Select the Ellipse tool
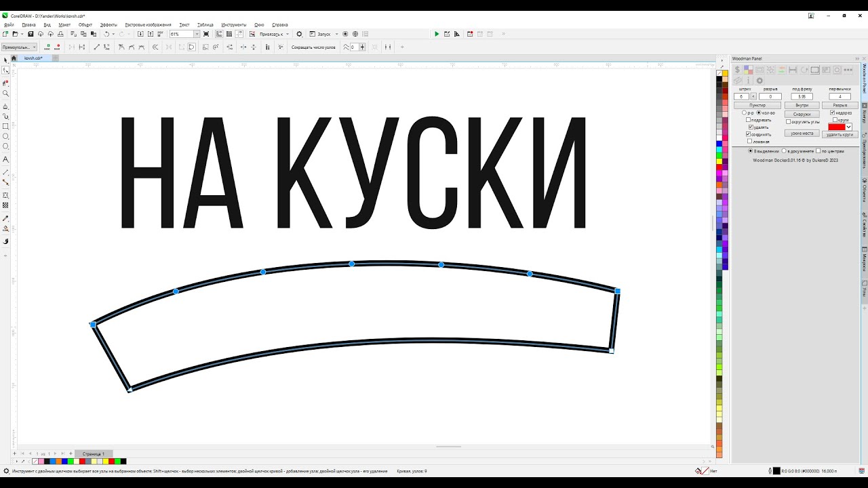868x488 pixels. pos(6,136)
